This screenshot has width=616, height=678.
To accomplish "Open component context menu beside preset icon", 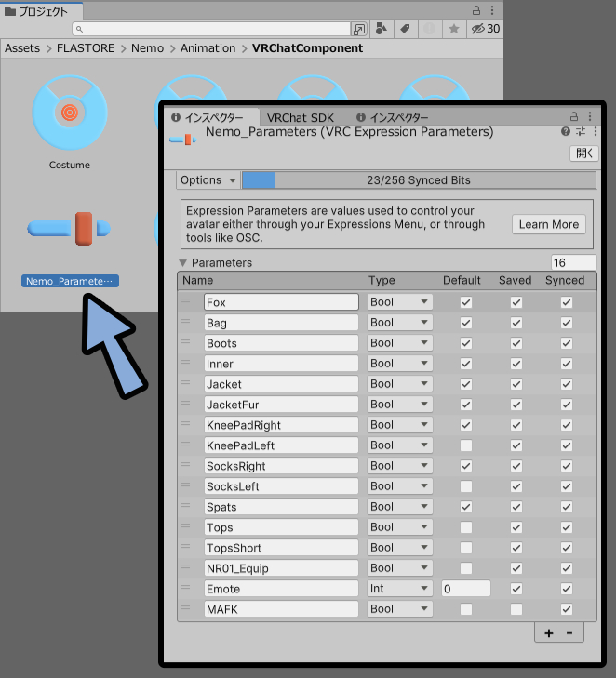I will click(x=596, y=131).
